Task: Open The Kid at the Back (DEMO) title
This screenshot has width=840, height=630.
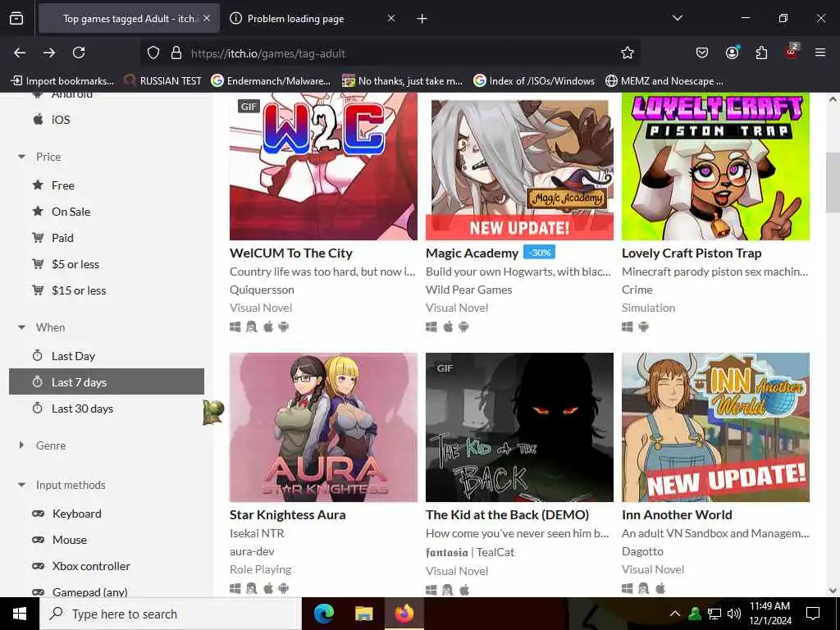Action: click(507, 515)
